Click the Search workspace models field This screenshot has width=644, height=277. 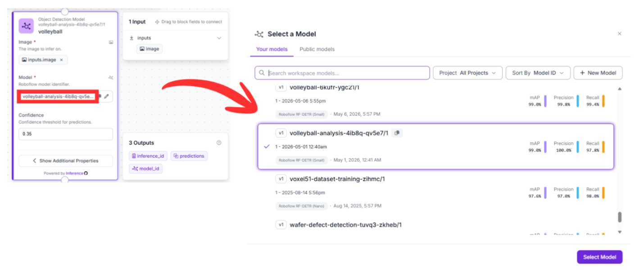tap(342, 73)
